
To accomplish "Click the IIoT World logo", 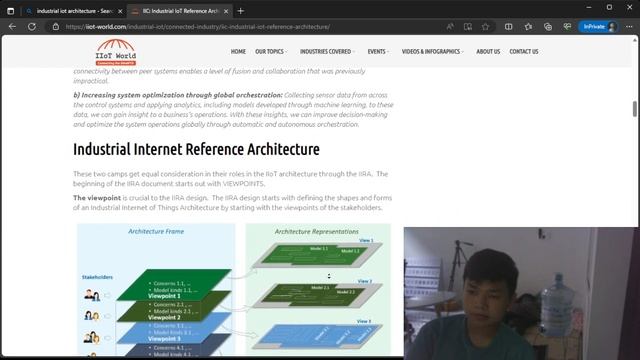I will click(116, 52).
